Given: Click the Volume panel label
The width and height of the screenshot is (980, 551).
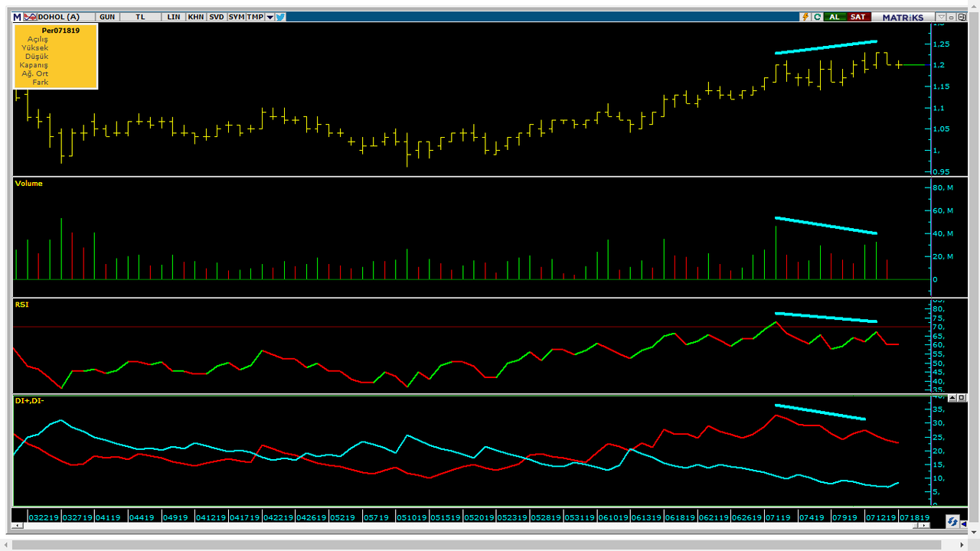Looking at the screenshot, I should 29,184.
